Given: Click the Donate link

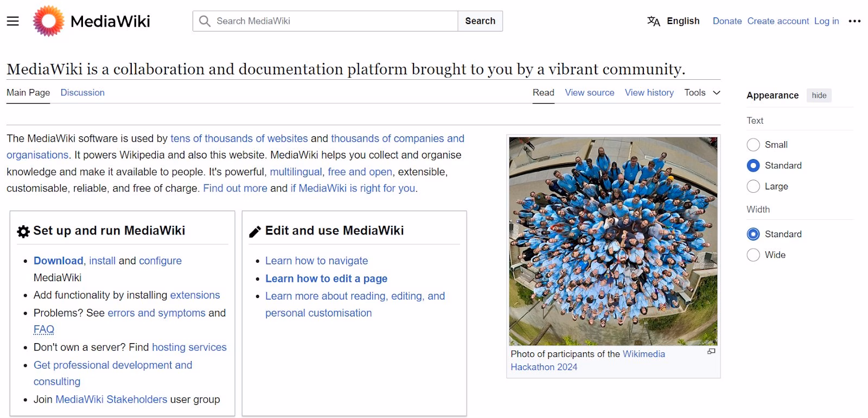Looking at the screenshot, I should 727,21.
